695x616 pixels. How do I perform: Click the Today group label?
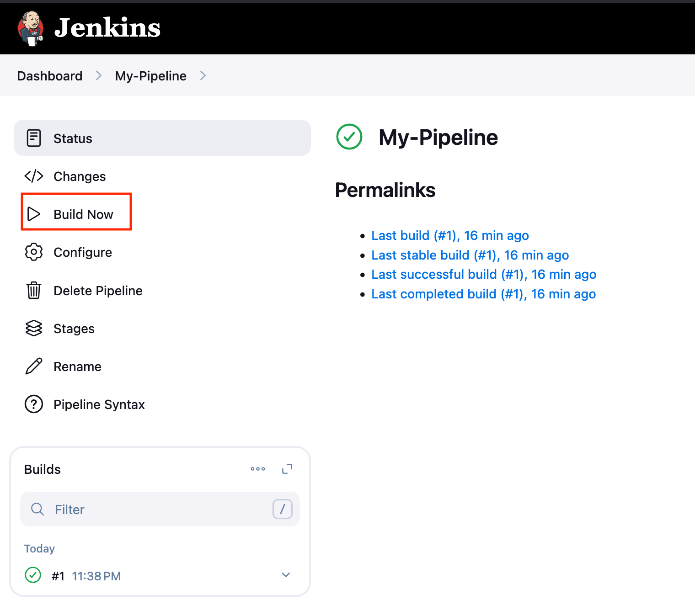(39, 548)
